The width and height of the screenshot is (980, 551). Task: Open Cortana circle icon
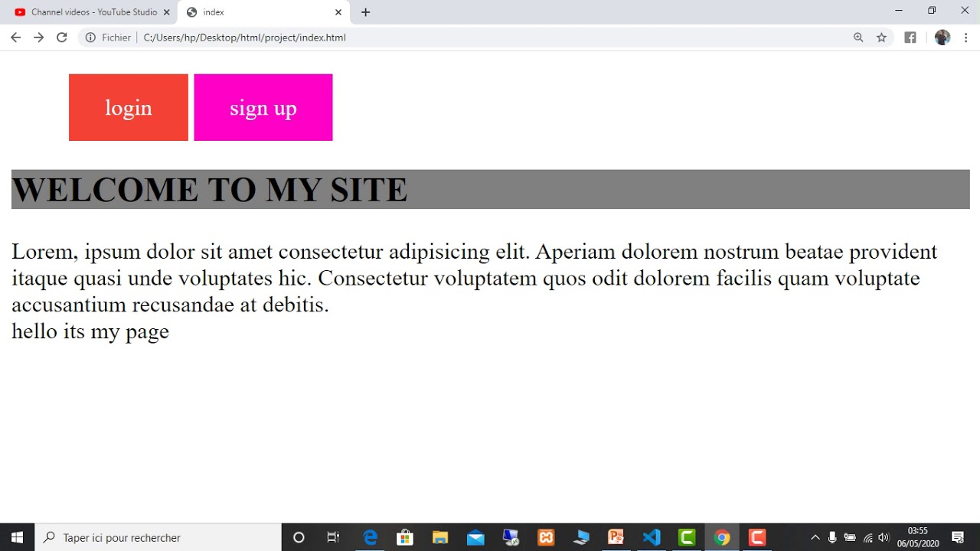(x=299, y=537)
